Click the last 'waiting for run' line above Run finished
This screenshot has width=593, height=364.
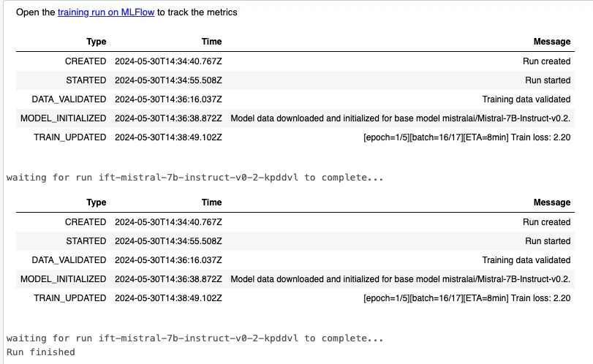click(x=195, y=338)
